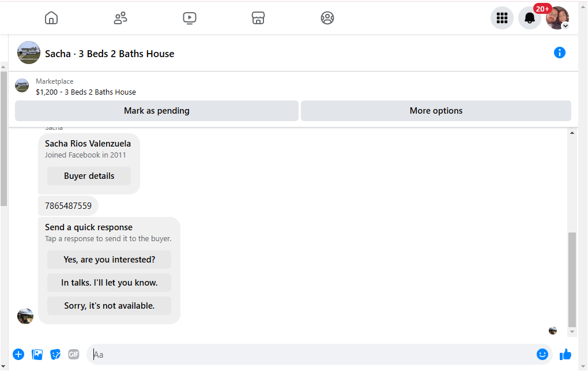The height and width of the screenshot is (371, 588).
Task: Open the Groups icon in navigation
Action: click(x=327, y=18)
